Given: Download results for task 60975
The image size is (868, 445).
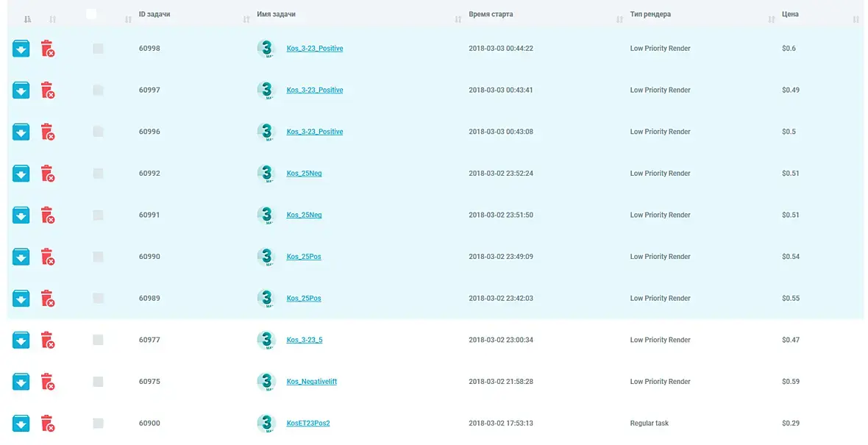Looking at the screenshot, I should click(x=21, y=382).
